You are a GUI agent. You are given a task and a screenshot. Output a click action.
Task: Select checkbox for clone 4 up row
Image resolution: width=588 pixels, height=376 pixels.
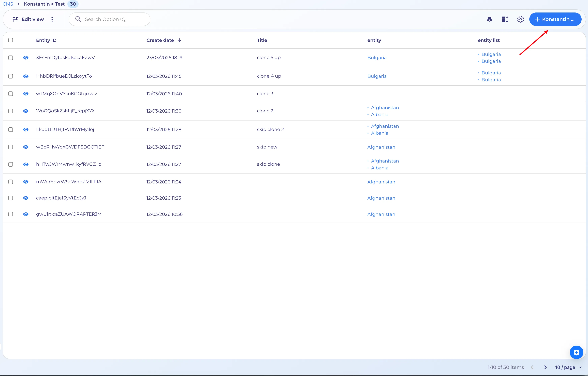(x=10, y=76)
